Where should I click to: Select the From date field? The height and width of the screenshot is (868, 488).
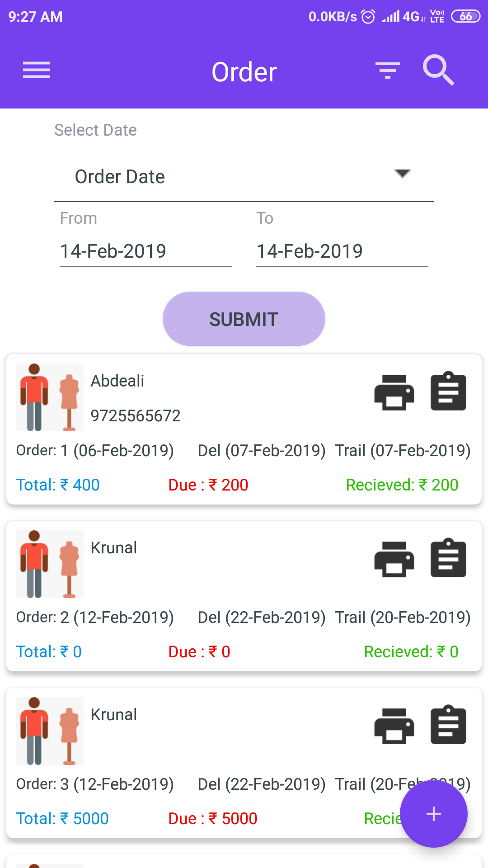tap(145, 251)
